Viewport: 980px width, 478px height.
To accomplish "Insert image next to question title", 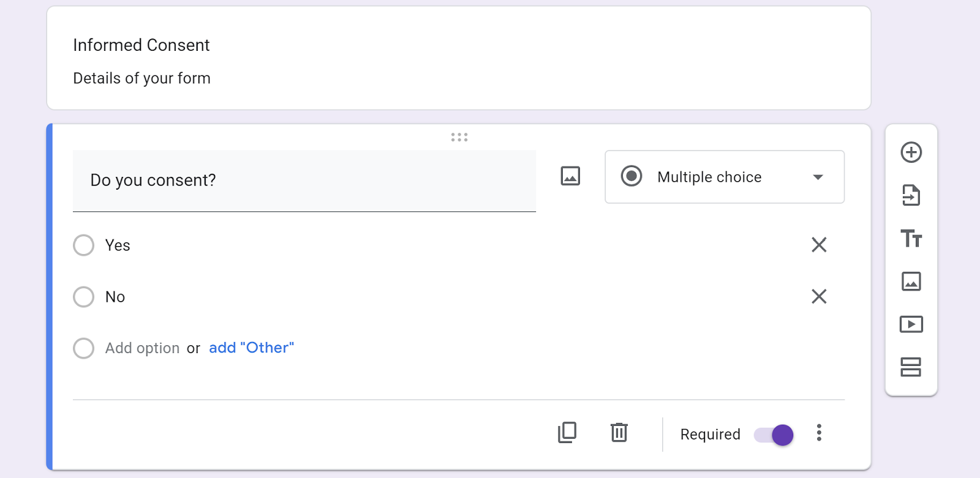I will [570, 176].
